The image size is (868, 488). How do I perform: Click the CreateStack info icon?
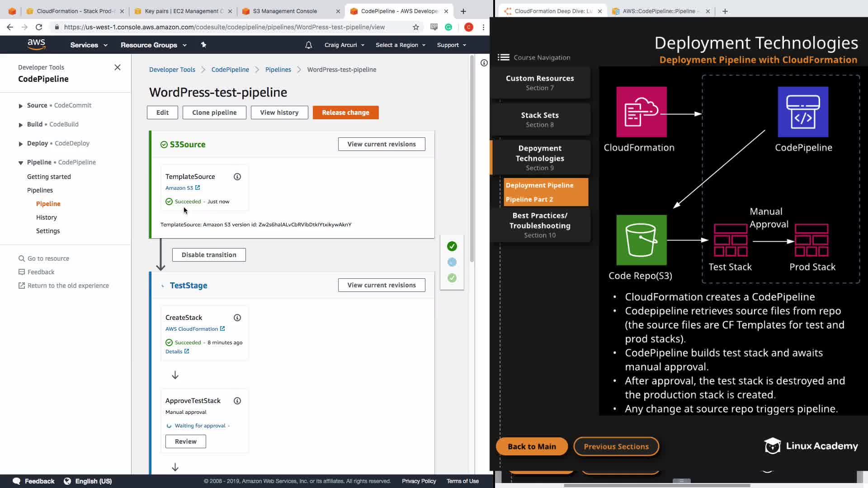237,318
